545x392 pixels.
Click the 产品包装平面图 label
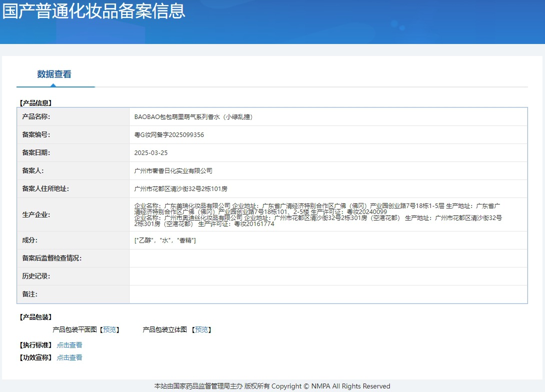point(75,329)
